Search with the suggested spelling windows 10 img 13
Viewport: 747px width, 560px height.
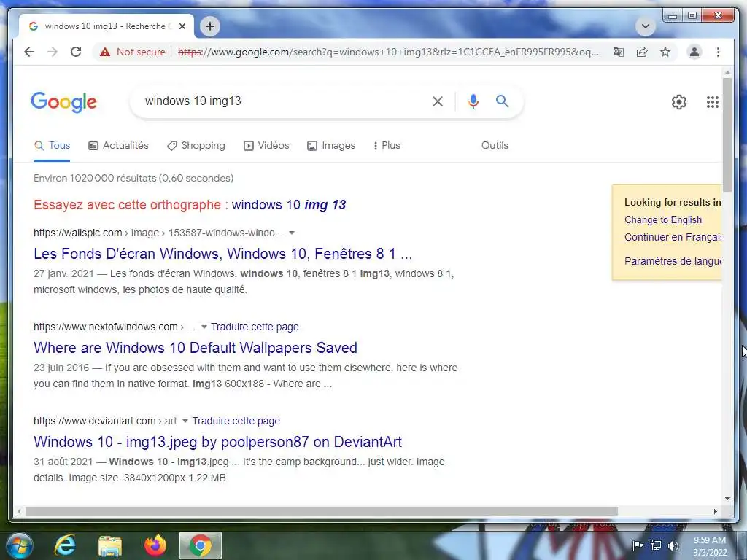pos(289,205)
